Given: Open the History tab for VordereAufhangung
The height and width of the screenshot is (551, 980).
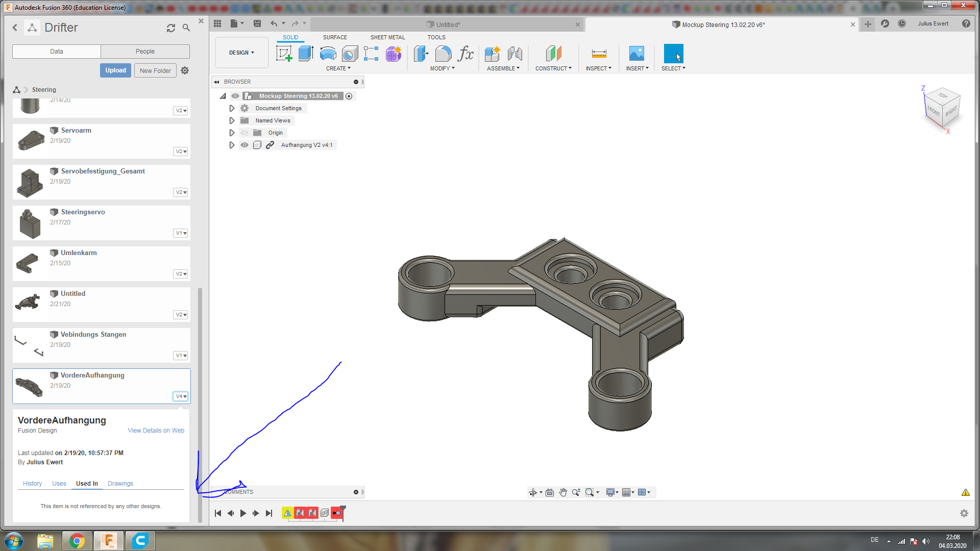Looking at the screenshot, I should 32,484.
